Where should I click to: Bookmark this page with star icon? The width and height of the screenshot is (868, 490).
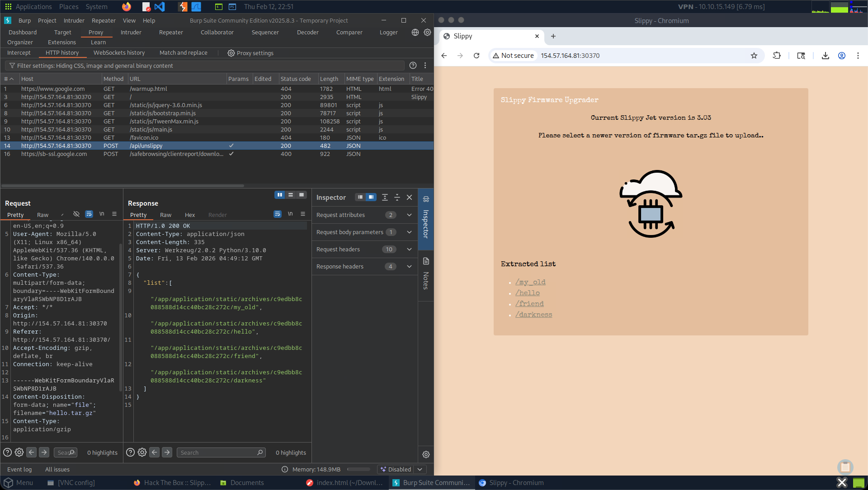[754, 56]
